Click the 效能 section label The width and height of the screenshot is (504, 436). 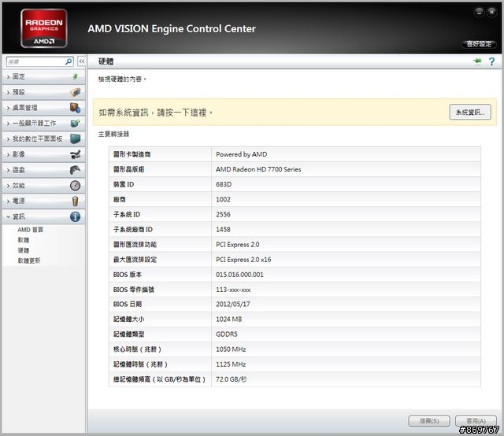point(19,186)
